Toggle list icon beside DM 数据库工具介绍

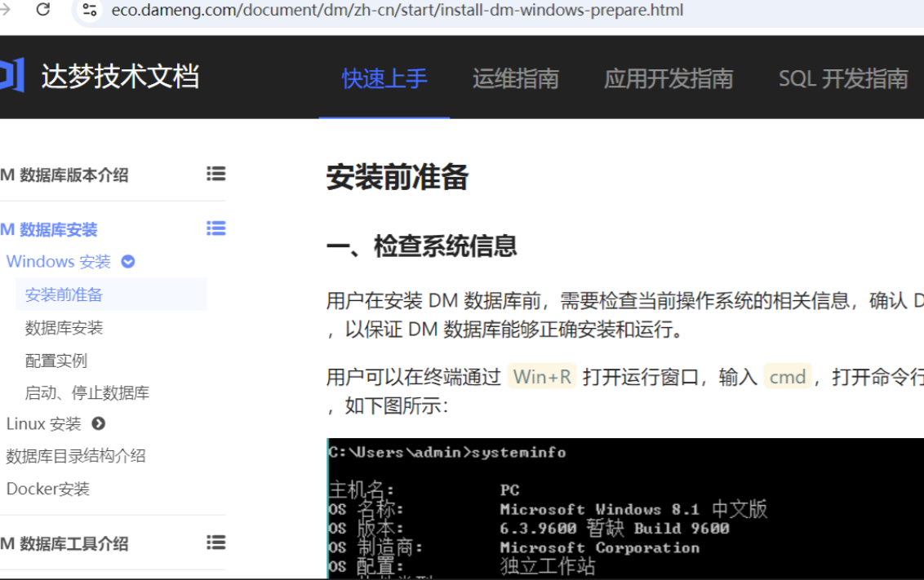pyautogui.click(x=215, y=542)
